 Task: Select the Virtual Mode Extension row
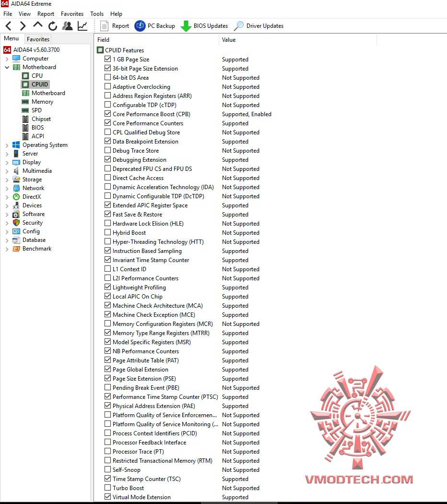236,497
